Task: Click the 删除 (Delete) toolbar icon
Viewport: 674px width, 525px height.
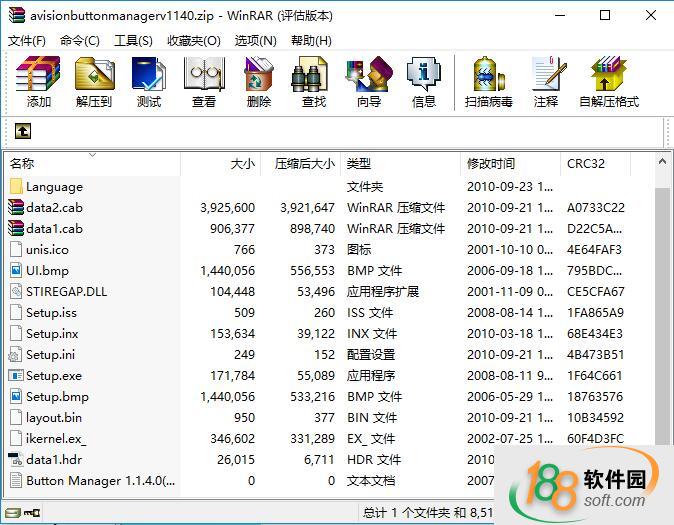Action: (x=259, y=81)
